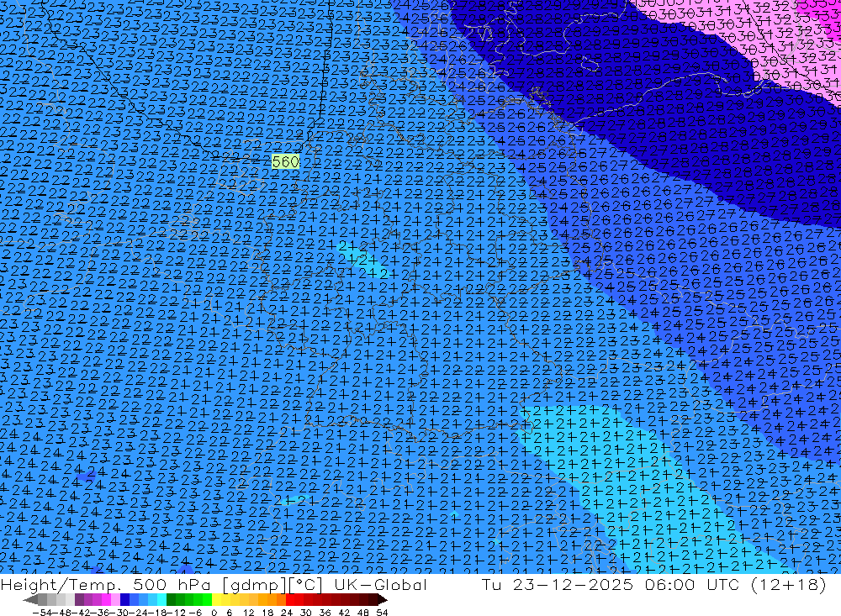Click the [gdmp] unit label in title
The width and height of the screenshot is (841, 616).
point(255,585)
